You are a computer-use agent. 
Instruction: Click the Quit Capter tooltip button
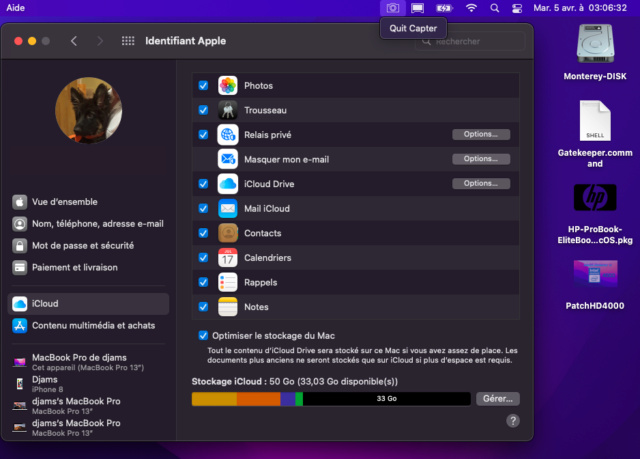click(413, 28)
